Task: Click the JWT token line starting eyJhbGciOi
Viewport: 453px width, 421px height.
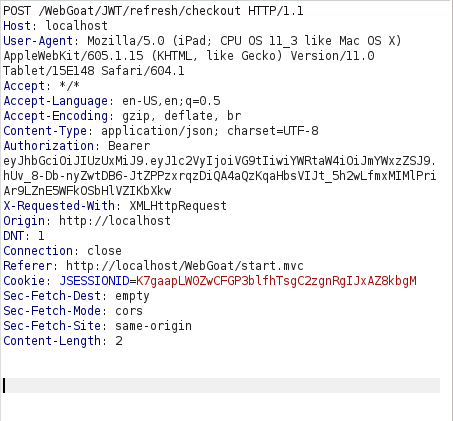Action: coord(220,161)
